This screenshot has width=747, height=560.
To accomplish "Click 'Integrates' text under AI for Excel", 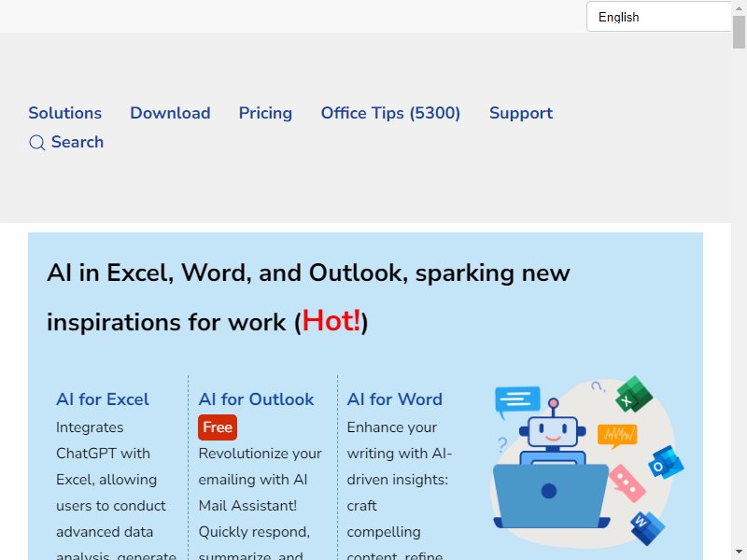I will pyautogui.click(x=90, y=427).
